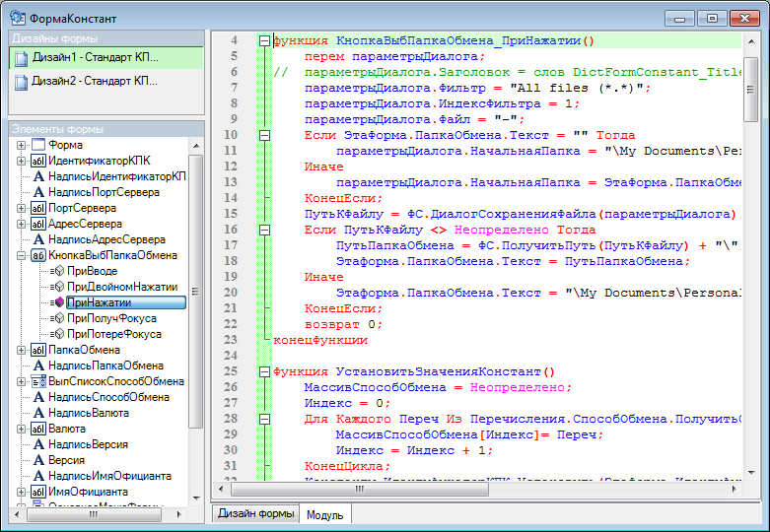Click code editor scroll down arrow
770x532 pixels.
click(x=751, y=473)
